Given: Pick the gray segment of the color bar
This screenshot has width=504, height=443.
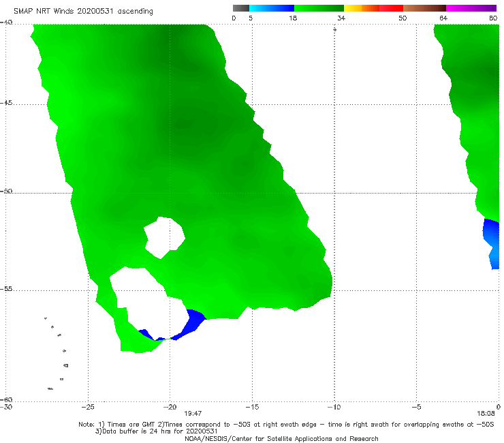Looking at the screenshot, I should click(241, 8).
